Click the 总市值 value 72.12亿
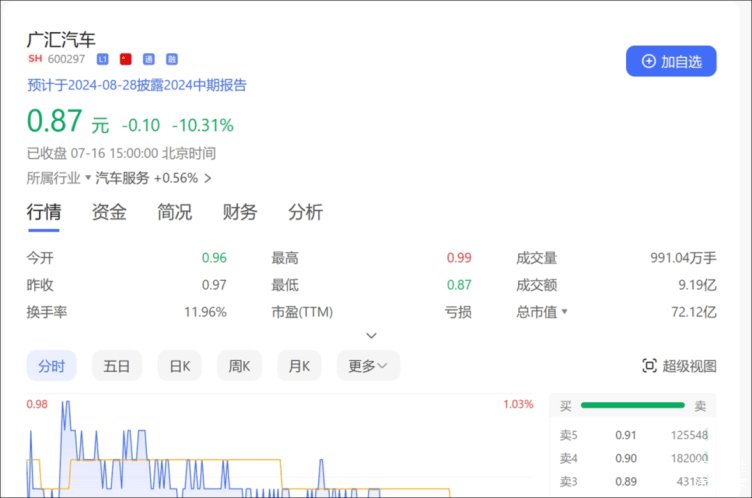This screenshot has height=498, width=752. coord(693,312)
